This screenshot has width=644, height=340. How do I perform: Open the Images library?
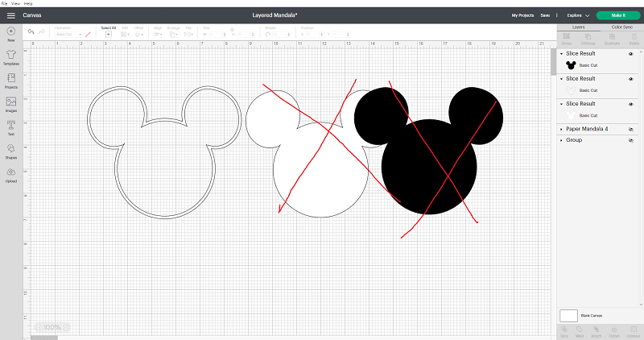[x=11, y=105]
